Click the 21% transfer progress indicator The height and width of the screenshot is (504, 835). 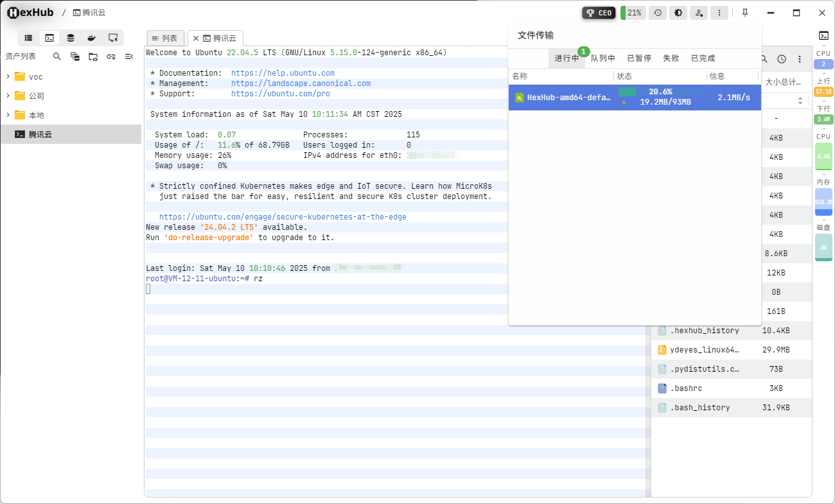[x=633, y=13]
